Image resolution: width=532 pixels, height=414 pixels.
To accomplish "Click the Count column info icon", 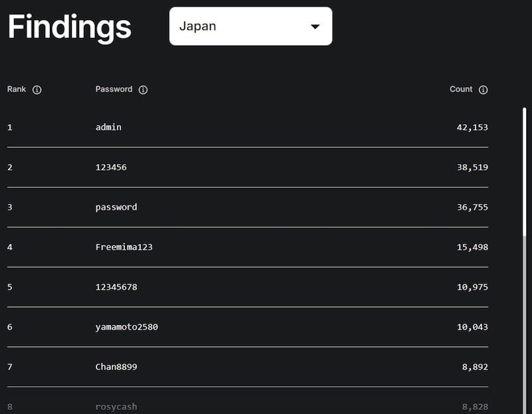I will pos(483,89).
